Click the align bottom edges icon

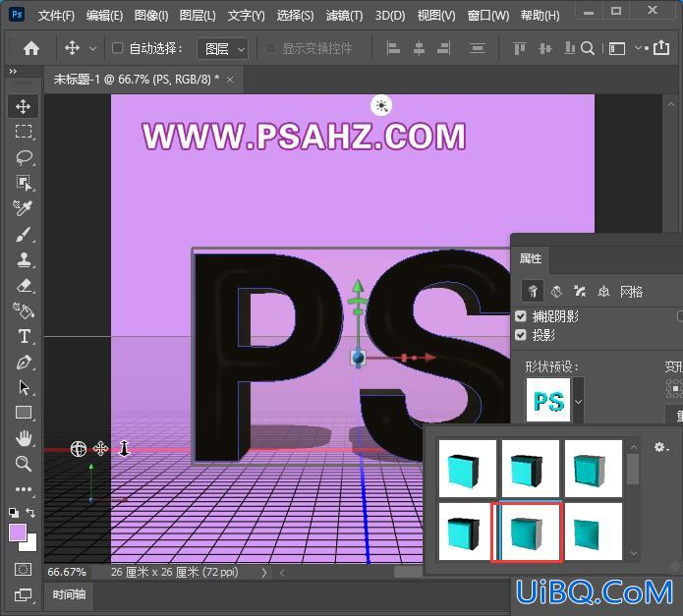click(x=569, y=48)
